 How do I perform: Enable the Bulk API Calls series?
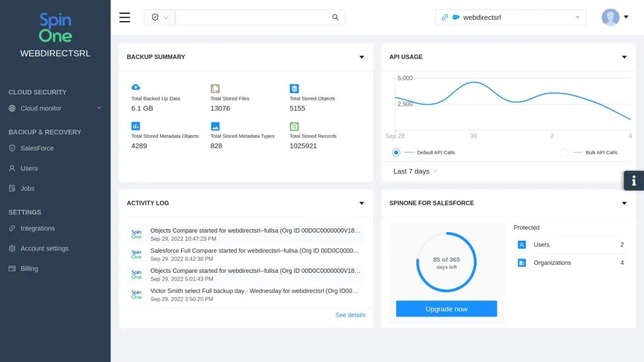(564, 153)
